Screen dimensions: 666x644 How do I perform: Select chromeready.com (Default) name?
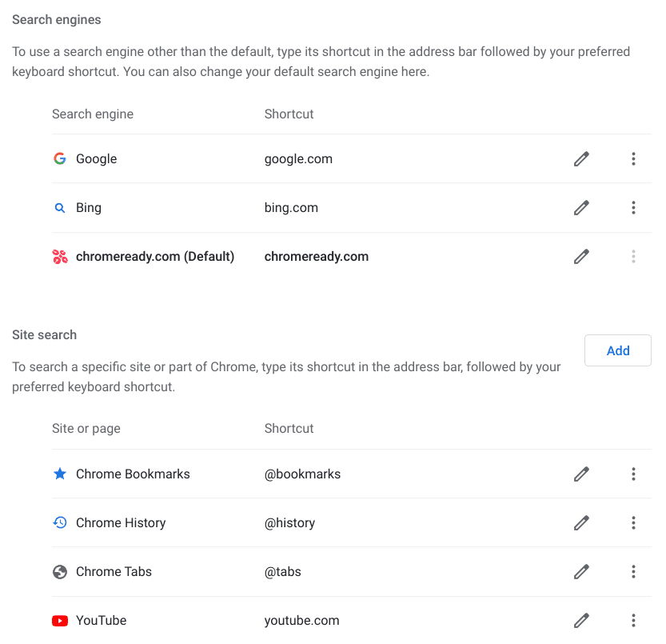point(155,257)
